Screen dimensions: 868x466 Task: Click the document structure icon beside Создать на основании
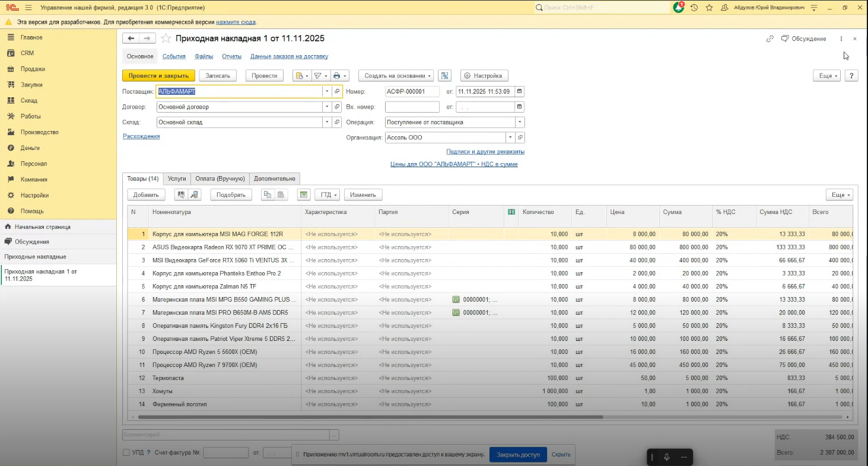(445, 76)
